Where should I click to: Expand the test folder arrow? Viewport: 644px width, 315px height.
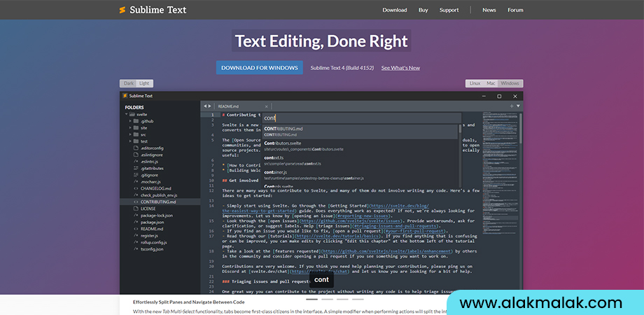tap(131, 141)
